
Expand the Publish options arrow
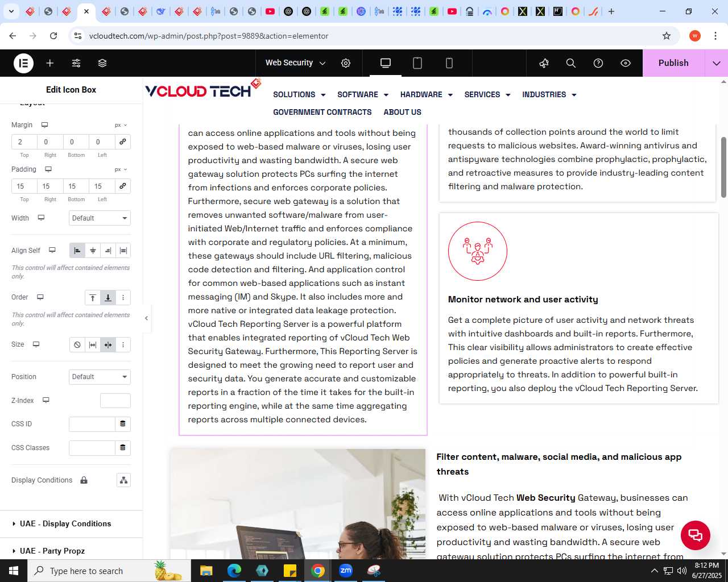tap(717, 63)
